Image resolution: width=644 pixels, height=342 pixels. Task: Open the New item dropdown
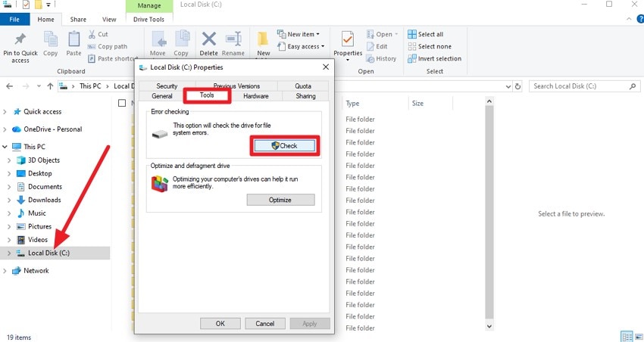point(299,35)
